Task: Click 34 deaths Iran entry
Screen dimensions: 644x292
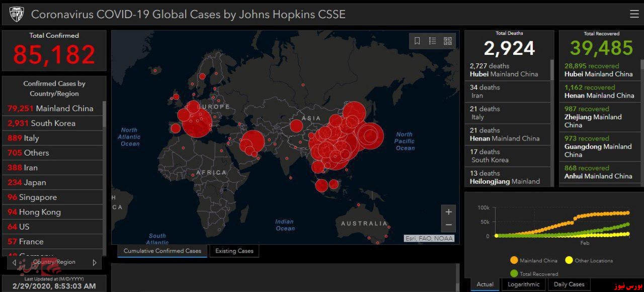Action: (x=508, y=92)
